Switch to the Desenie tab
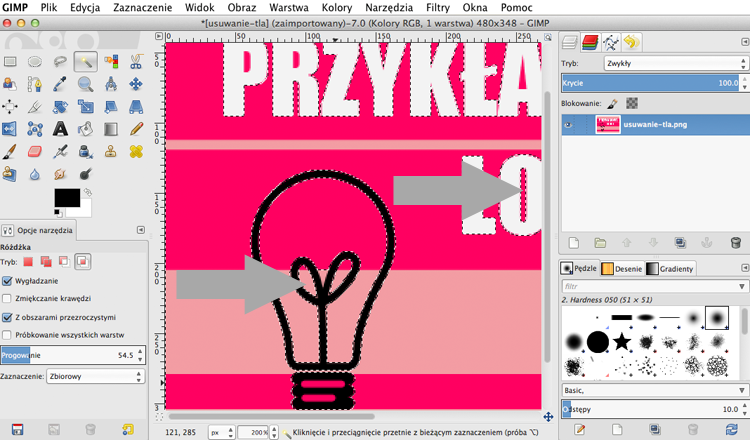750x440 pixels. point(622,269)
